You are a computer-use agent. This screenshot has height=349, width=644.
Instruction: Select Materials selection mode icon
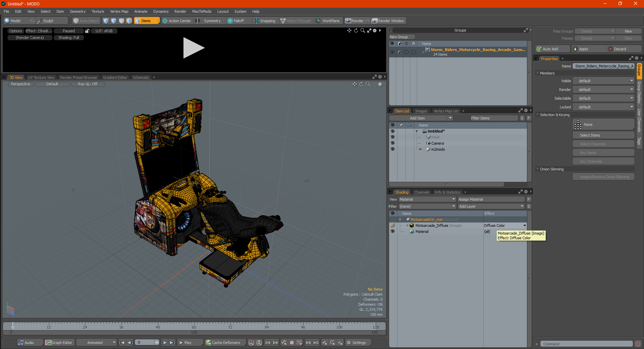[x=129, y=21]
